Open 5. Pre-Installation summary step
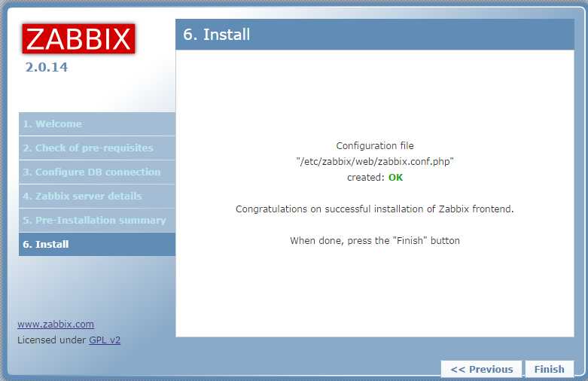The image size is (588, 381). 97,220
